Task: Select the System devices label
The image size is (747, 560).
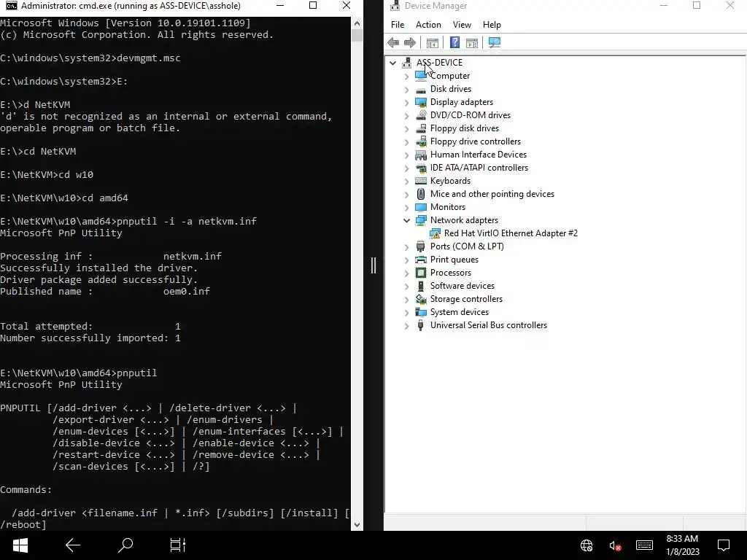Action: [x=460, y=312]
